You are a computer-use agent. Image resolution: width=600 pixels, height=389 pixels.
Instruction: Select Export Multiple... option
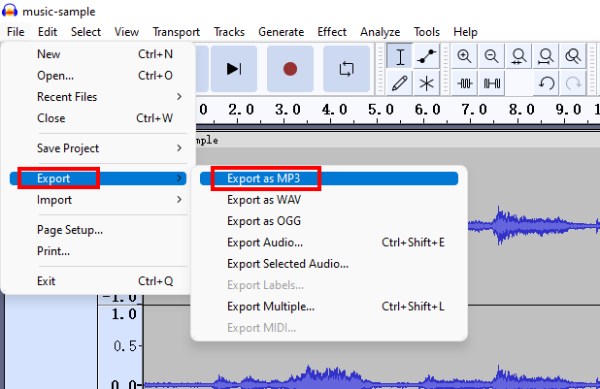click(329, 306)
